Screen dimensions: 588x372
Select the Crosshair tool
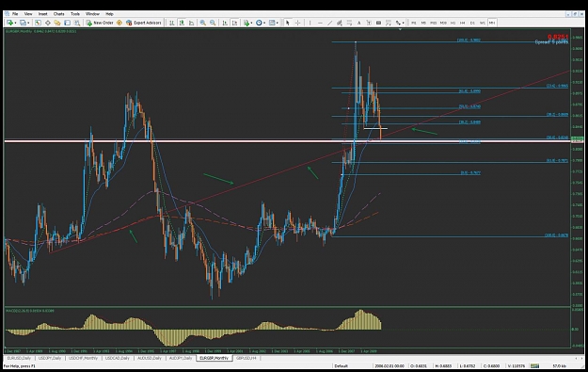297,23
